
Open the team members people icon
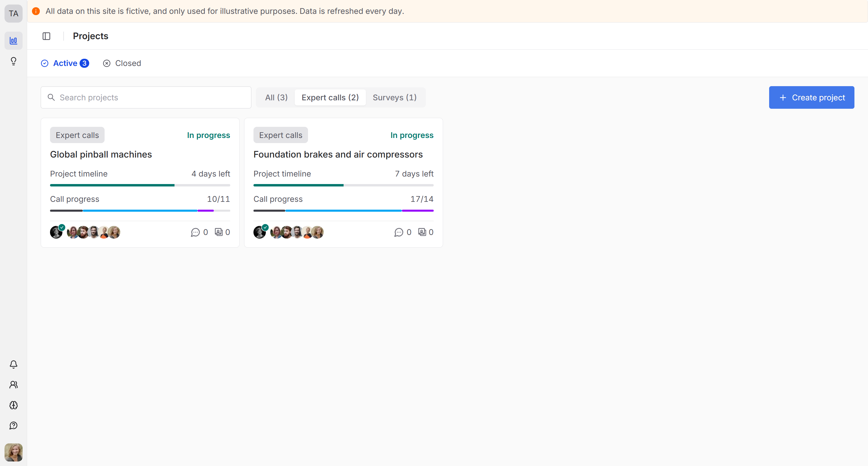pos(14,384)
